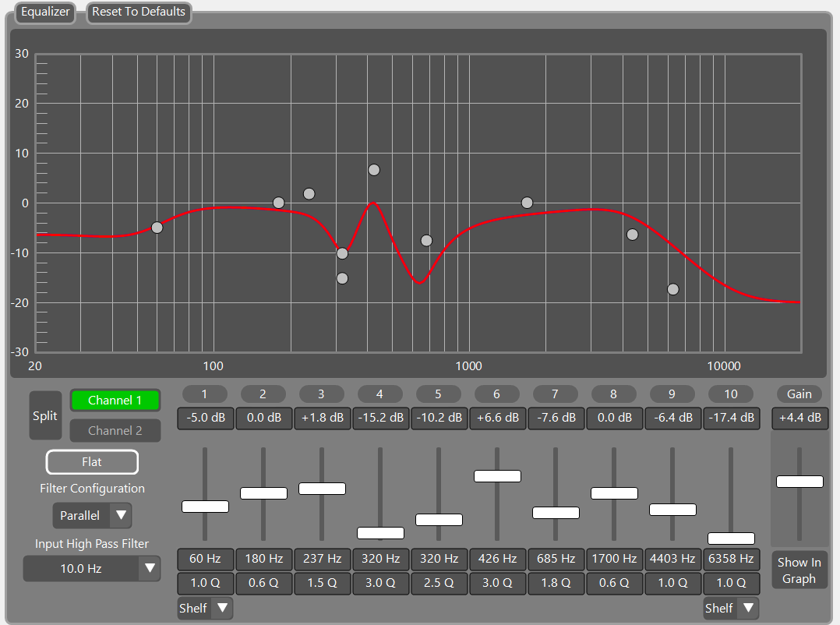Image resolution: width=840 pixels, height=625 pixels.
Task: Click the 1700 Hz graph node at 0 dB
Action: click(x=527, y=203)
